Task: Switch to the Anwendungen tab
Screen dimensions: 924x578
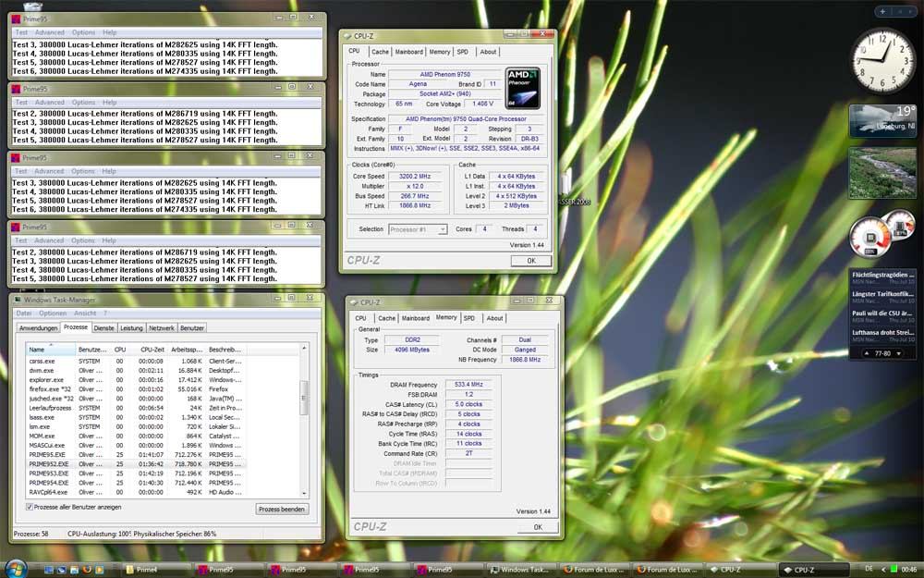Action: (x=38, y=328)
